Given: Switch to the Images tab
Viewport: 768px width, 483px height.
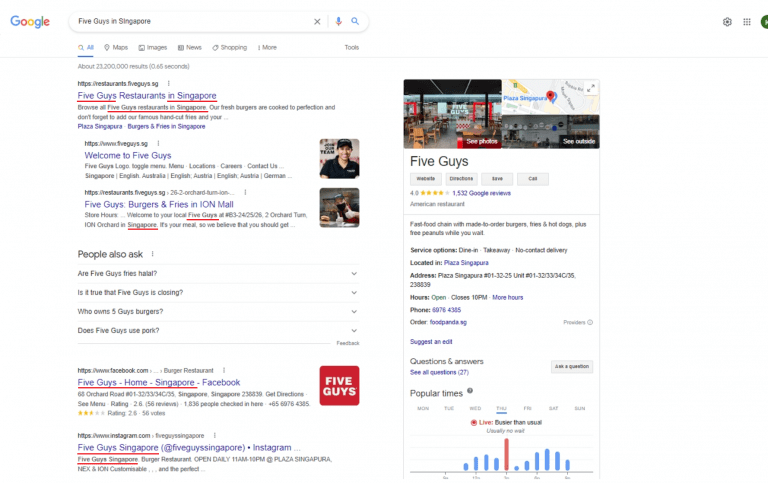Looking at the screenshot, I should point(152,47).
